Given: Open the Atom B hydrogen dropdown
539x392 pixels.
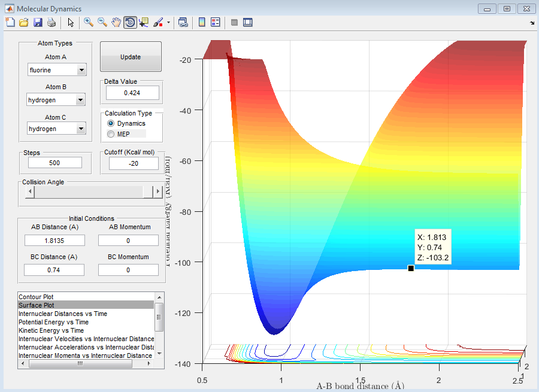Looking at the screenshot, I should (80, 100).
